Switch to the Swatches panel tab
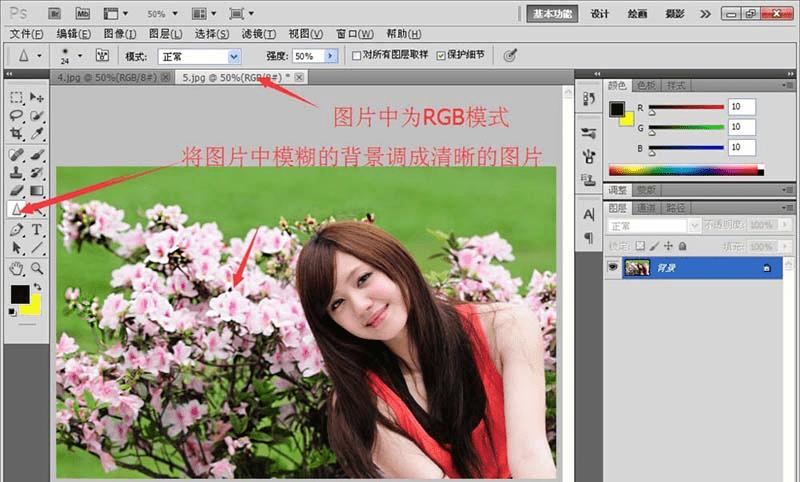800x482 pixels. coord(646,85)
